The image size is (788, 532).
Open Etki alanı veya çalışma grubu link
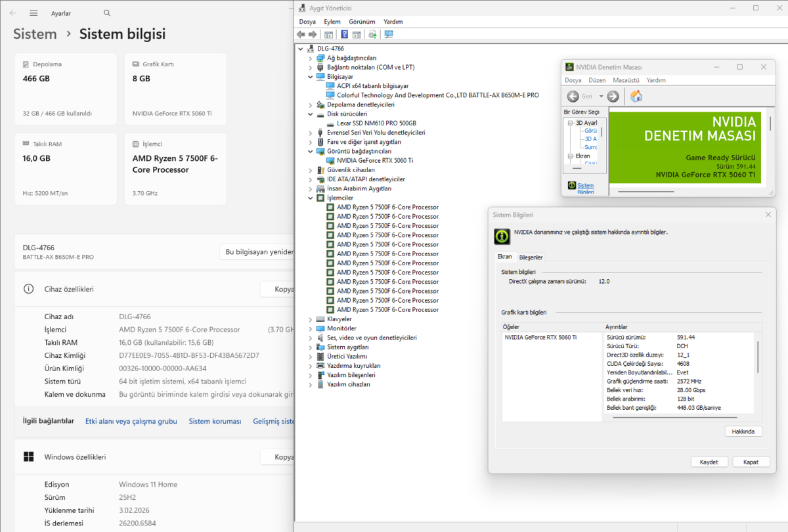(x=131, y=422)
